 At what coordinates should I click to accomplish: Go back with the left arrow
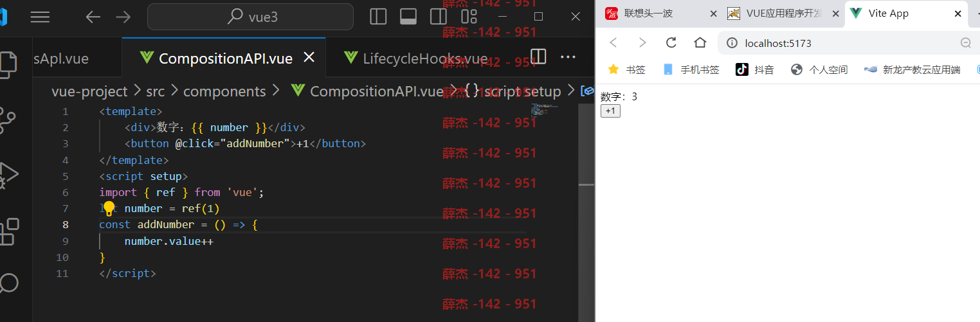(93, 17)
